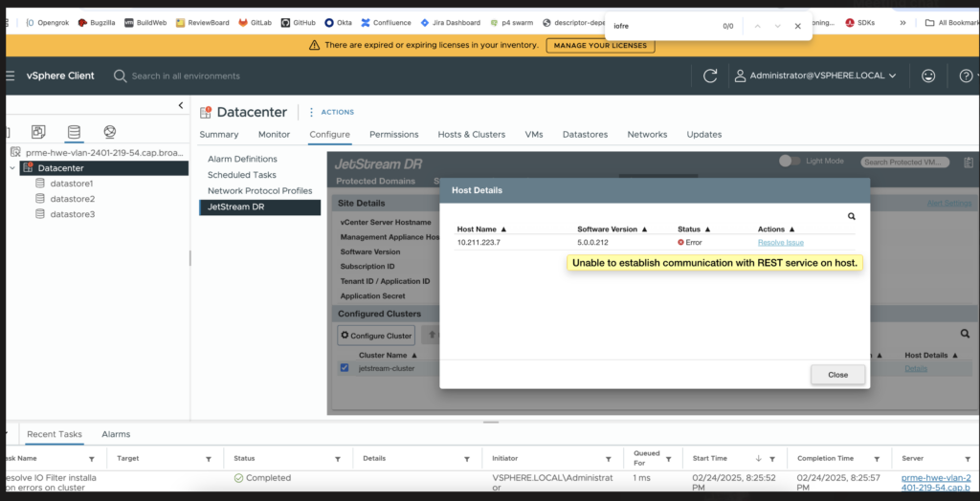The image size is (980, 501).
Task: Show hidden bookmarks with the double chevron
Action: click(902, 23)
